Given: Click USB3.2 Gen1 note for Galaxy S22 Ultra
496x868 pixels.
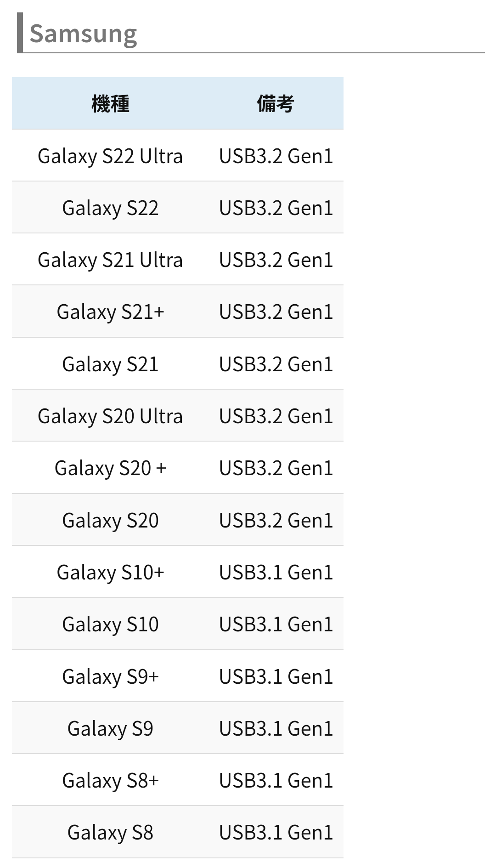Looking at the screenshot, I should click(276, 156).
